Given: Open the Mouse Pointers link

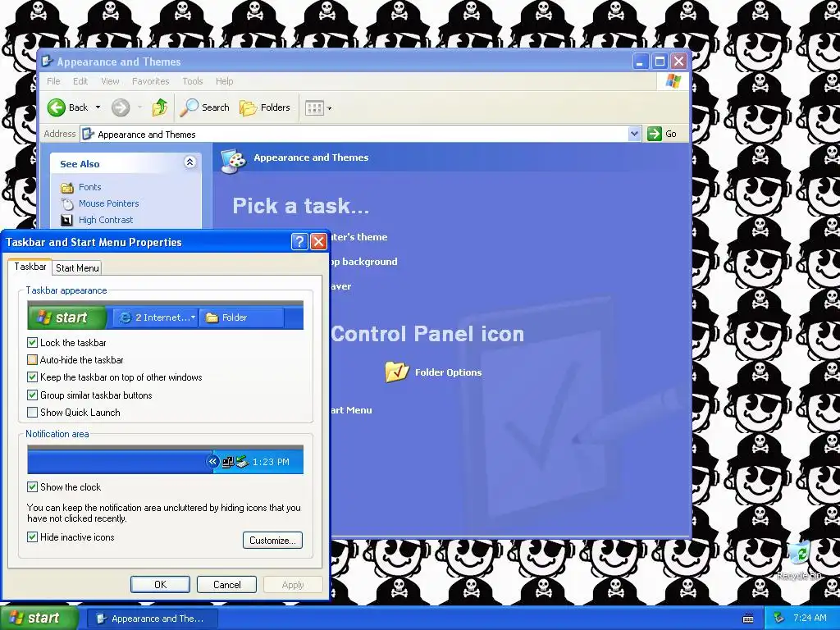Looking at the screenshot, I should pos(109,203).
